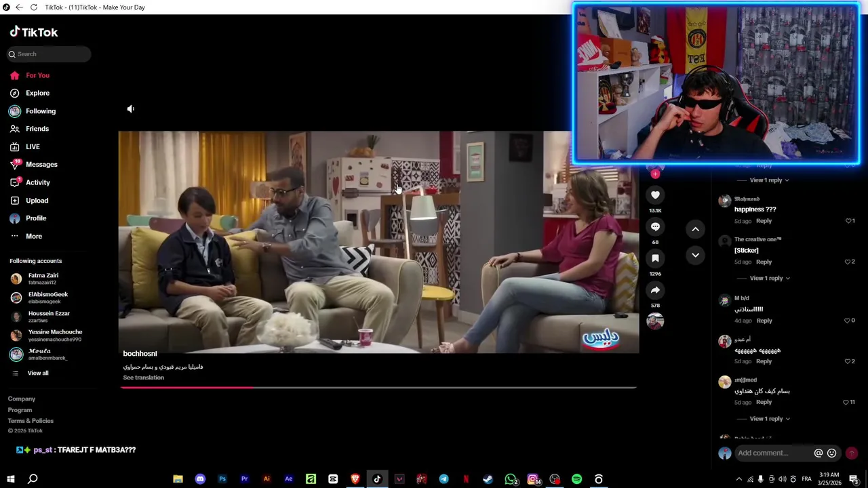Viewport: 868px width, 488px height.
Task: Click the TikTok logo
Action: [34, 32]
